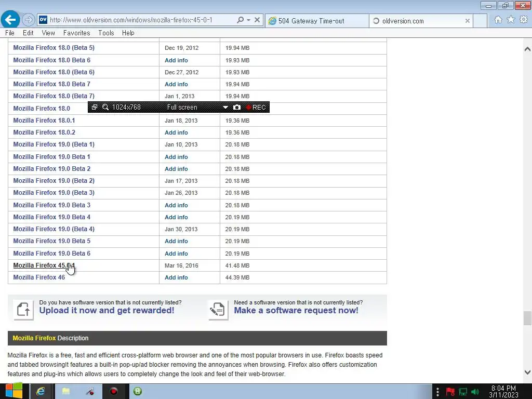Switch to 504 Gateway Time-out tab
This screenshot has height=399, width=532.
pyautogui.click(x=316, y=21)
